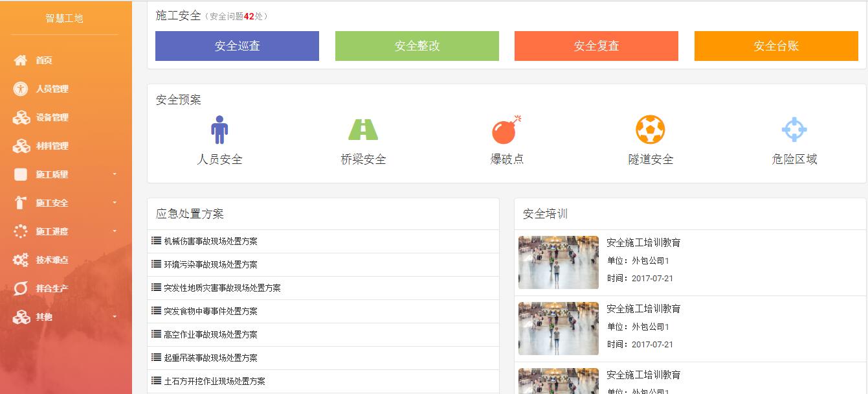This screenshot has height=394, width=868.
Task: Click first 安全施工培训教育 title
Action: click(x=643, y=242)
